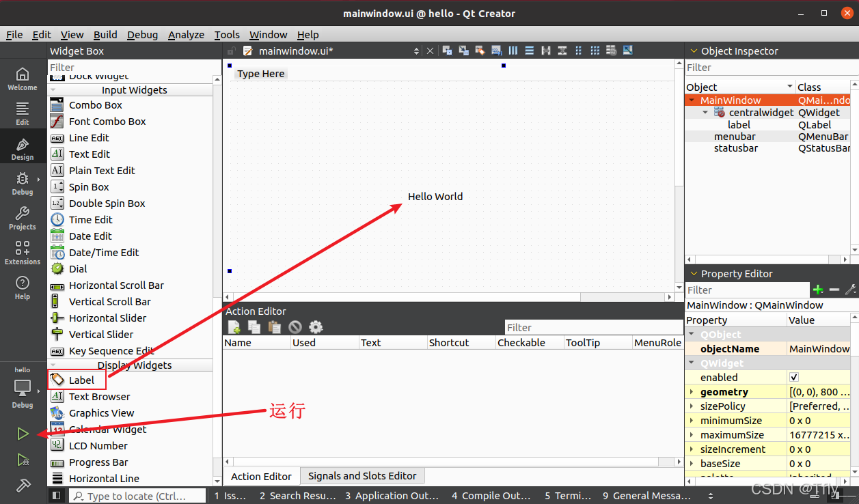The height and width of the screenshot is (504, 859).
Task: Open Debug mode in sidebar
Action: [x=23, y=184]
